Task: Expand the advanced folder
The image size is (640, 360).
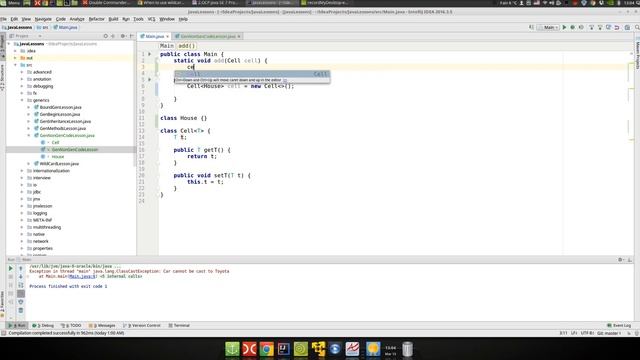Action: [22, 72]
